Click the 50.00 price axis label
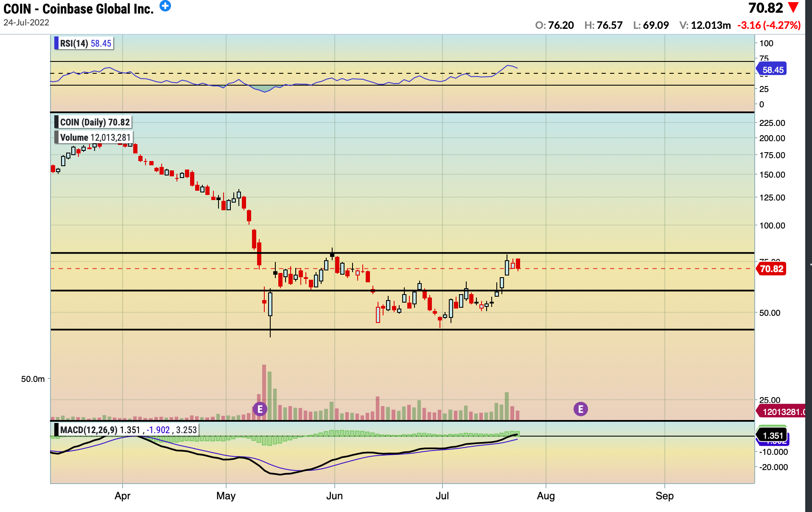 coord(770,313)
